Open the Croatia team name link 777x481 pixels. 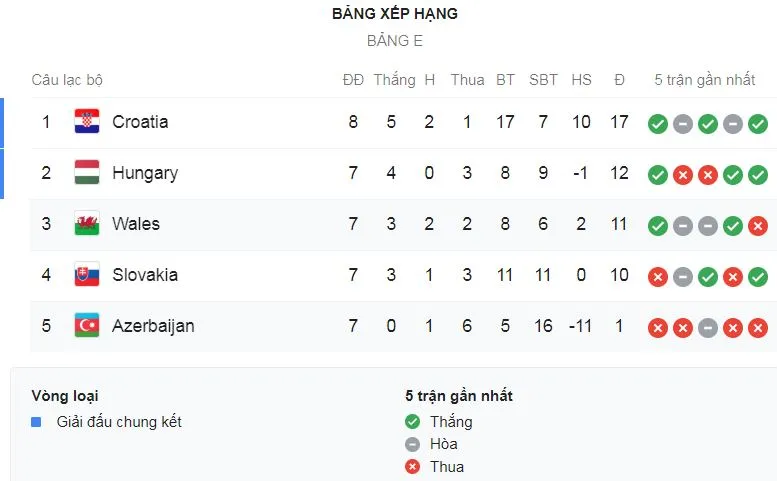pyautogui.click(x=140, y=122)
